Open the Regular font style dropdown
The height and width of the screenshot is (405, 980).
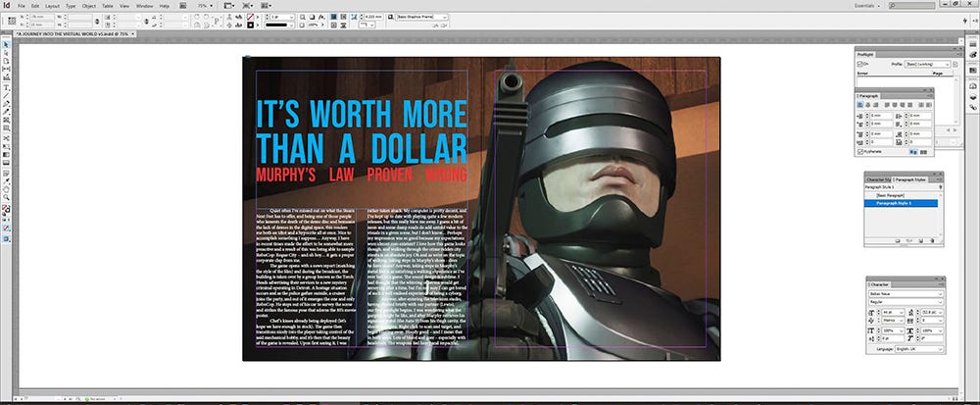coord(906,302)
